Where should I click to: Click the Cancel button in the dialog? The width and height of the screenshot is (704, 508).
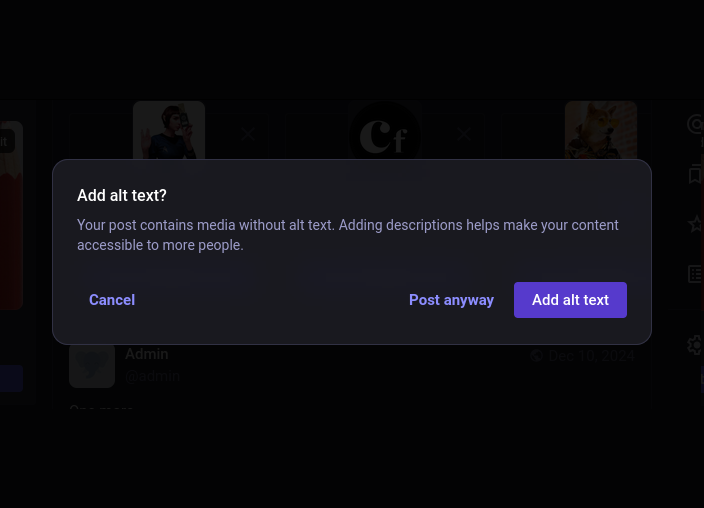[112, 300]
